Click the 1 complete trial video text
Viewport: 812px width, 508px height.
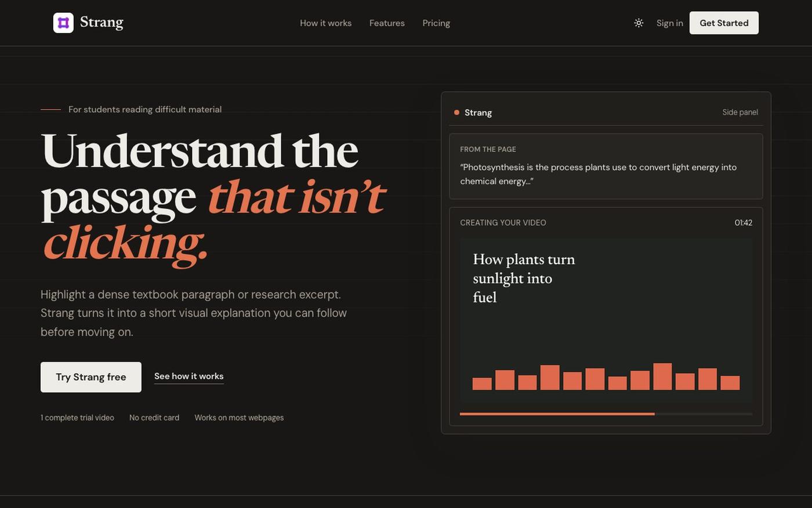[77, 417]
